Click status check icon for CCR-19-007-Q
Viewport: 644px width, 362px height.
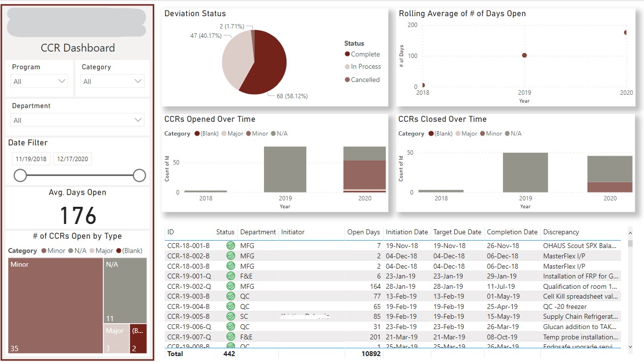tap(231, 337)
